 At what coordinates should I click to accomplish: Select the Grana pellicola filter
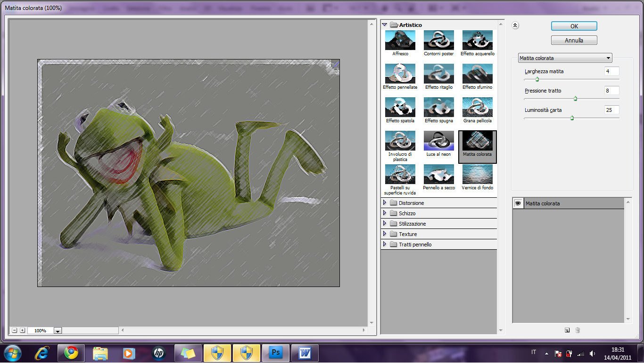[x=478, y=107]
